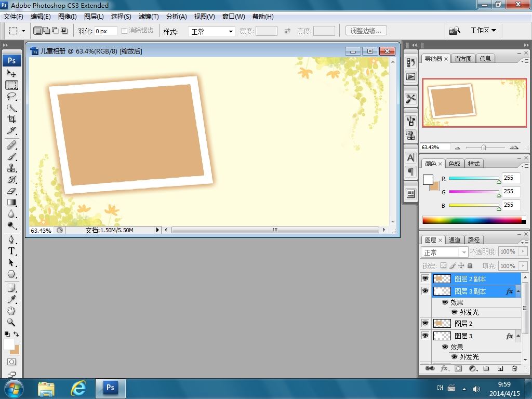This screenshot has height=399, width=532.
Task: Link the selected layers
Action: click(x=430, y=368)
